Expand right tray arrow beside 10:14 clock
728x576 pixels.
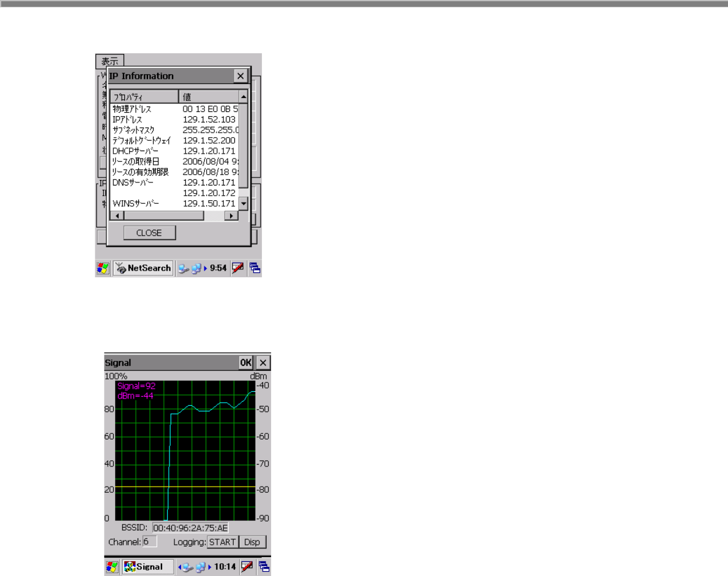pos(209,567)
